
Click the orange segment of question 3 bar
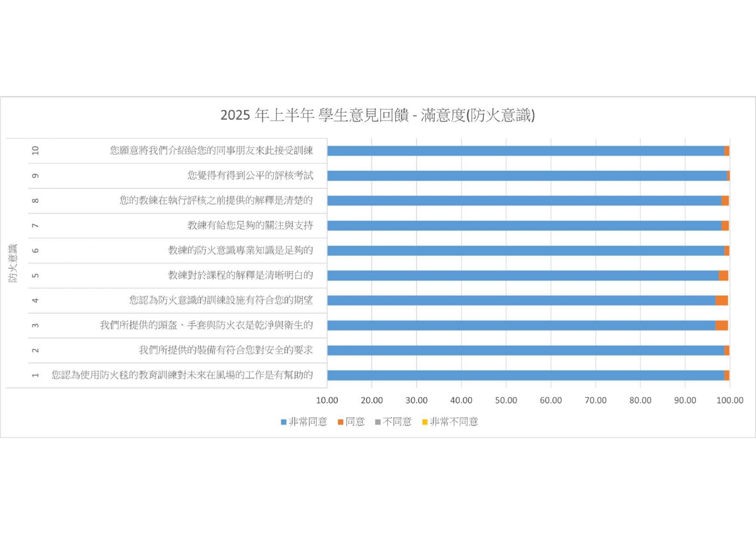(x=722, y=326)
